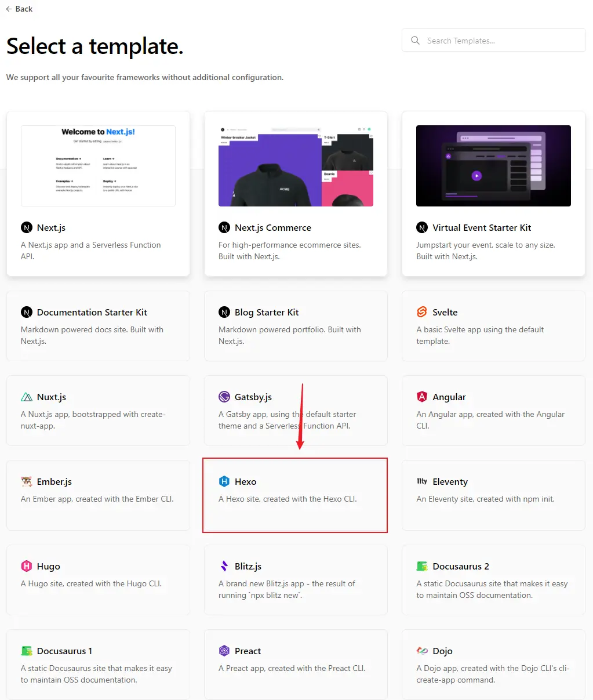This screenshot has height=700, width=593.
Task: Click the Blog Starter Kit icon
Action: point(224,312)
